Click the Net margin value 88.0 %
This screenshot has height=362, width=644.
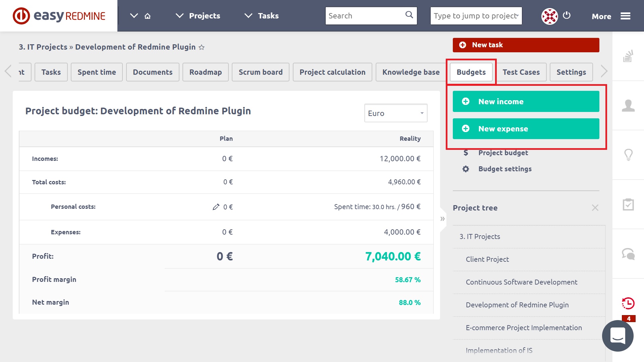[x=410, y=303]
